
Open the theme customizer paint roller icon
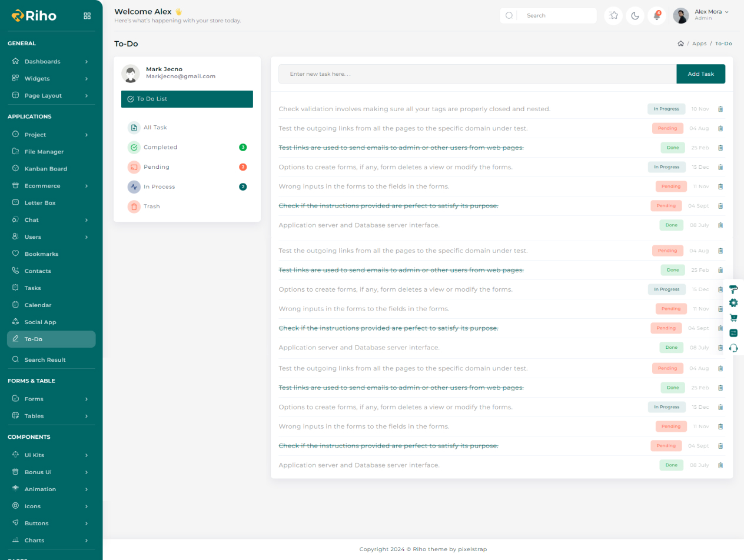tap(733, 289)
